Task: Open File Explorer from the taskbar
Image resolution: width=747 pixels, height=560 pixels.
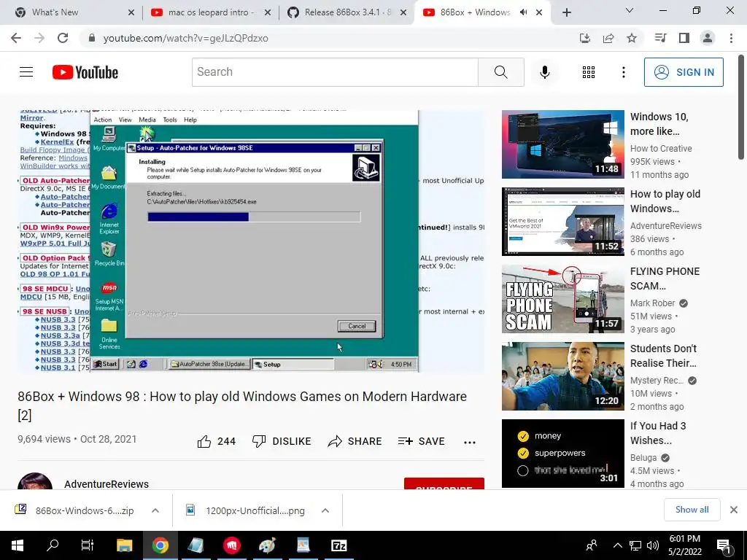Action: (x=124, y=545)
